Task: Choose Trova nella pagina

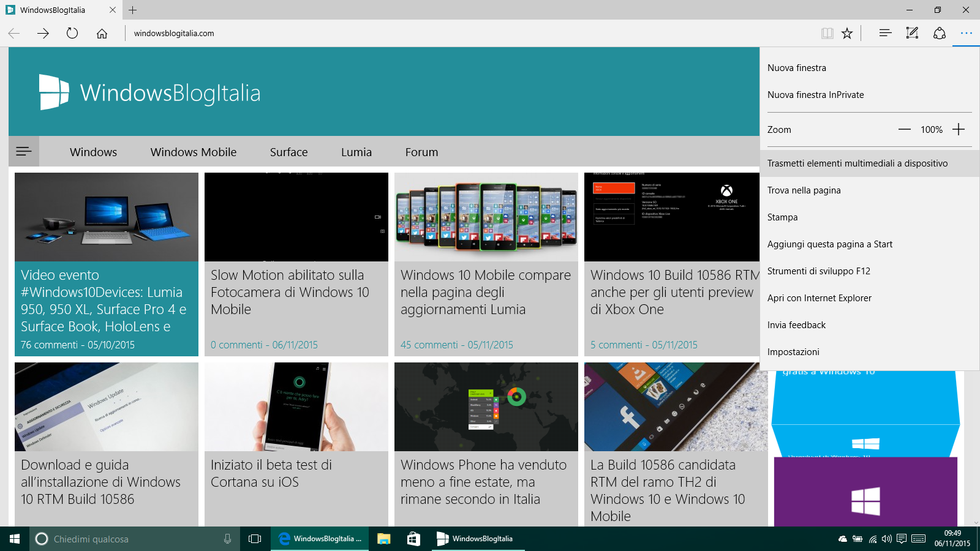Action: click(x=870, y=190)
